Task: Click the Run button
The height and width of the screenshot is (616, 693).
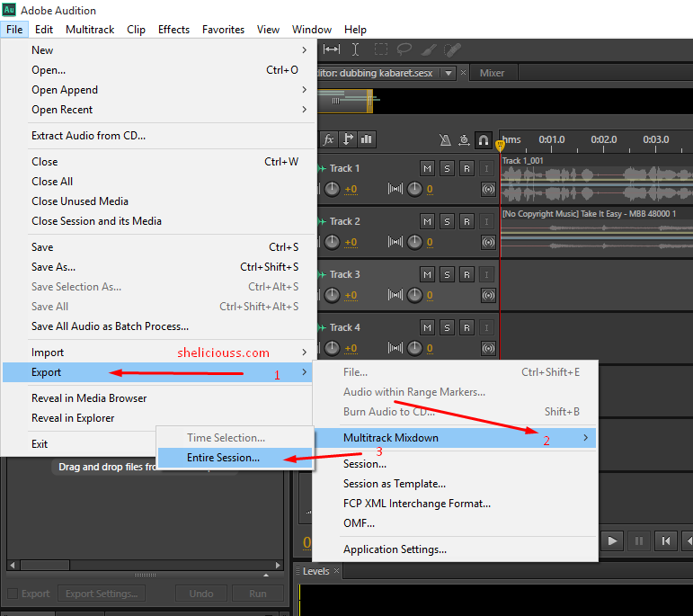Action: (258, 594)
